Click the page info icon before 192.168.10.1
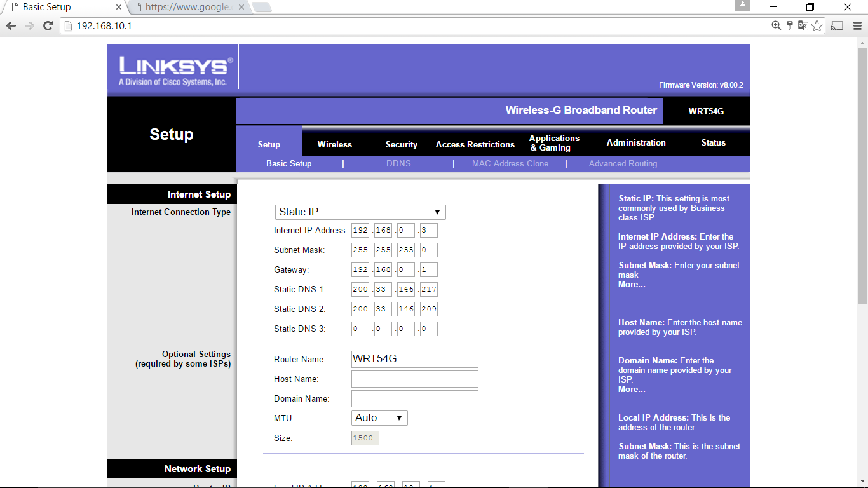 click(69, 26)
